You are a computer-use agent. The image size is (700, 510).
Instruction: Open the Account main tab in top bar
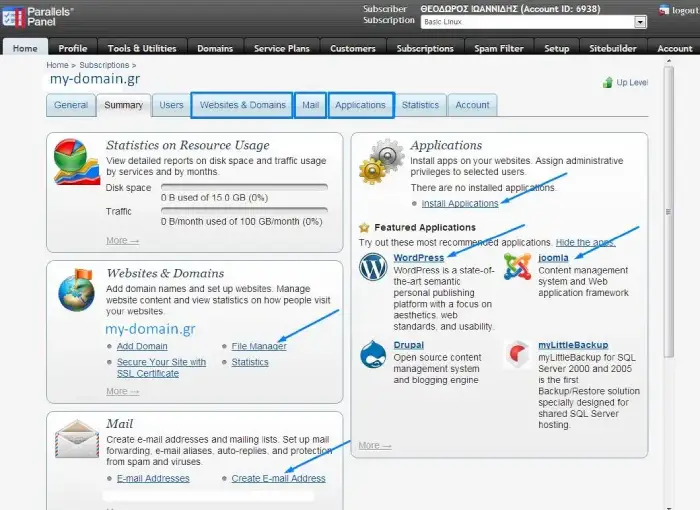pyautogui.click(x=674, y=48)
